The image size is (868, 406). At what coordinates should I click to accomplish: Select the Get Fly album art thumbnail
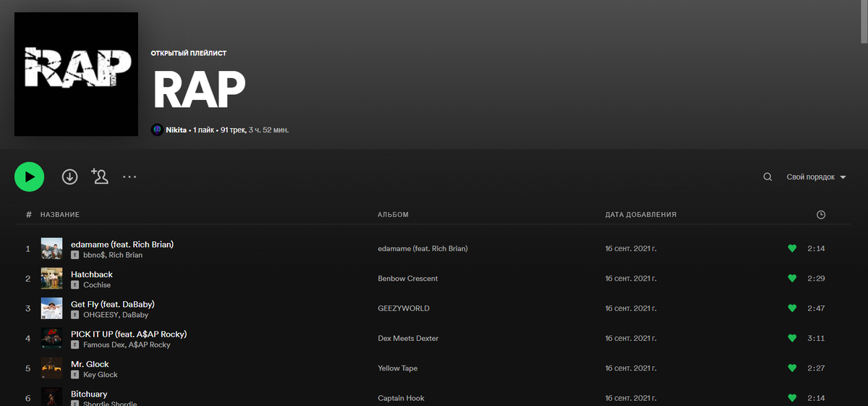tap(51, 309)
